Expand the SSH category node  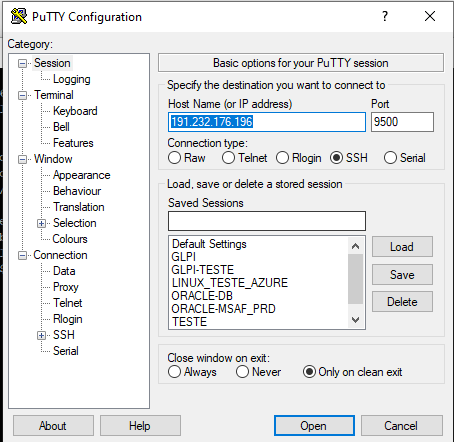tap(41, 335)
